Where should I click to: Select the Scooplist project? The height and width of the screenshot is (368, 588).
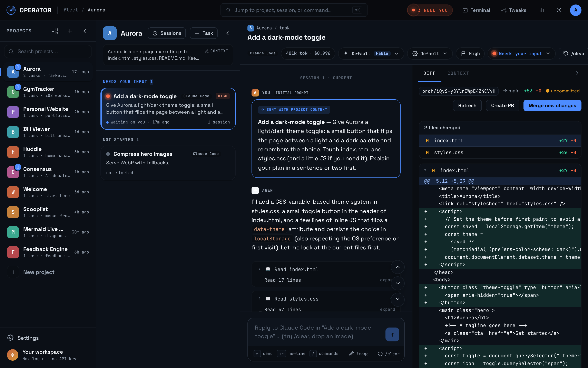click(48, 212)
